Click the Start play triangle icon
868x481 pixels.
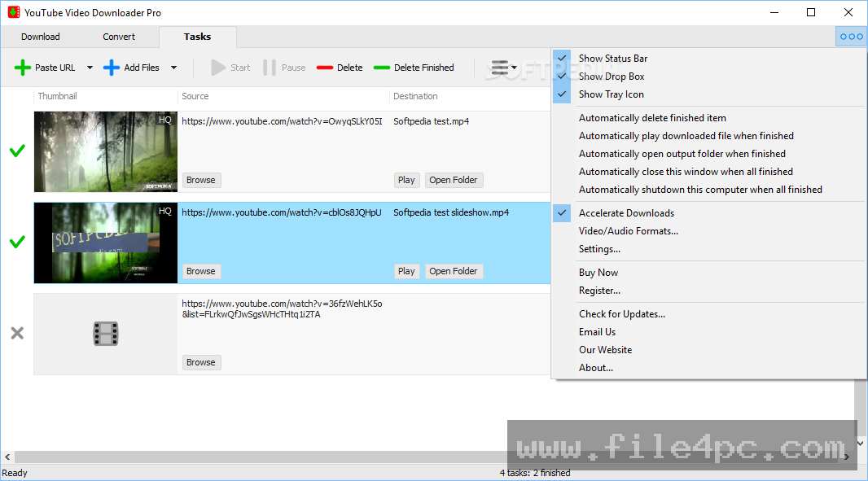point(218,68)
